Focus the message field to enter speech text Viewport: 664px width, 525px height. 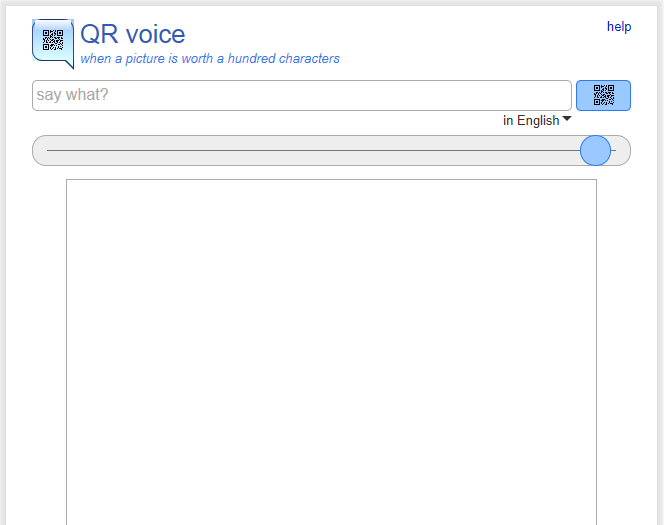coord(301,96)
